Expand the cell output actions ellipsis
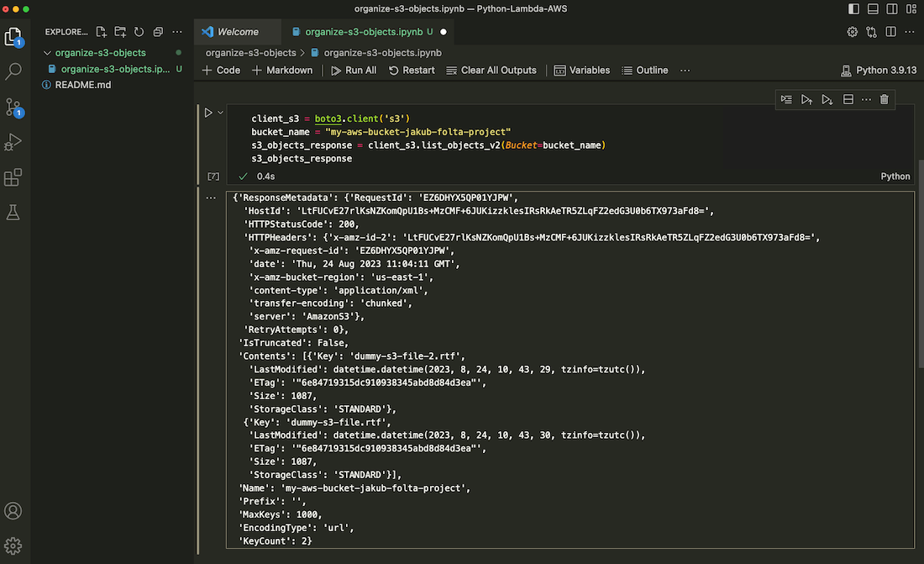 click(x=213, y=197)
